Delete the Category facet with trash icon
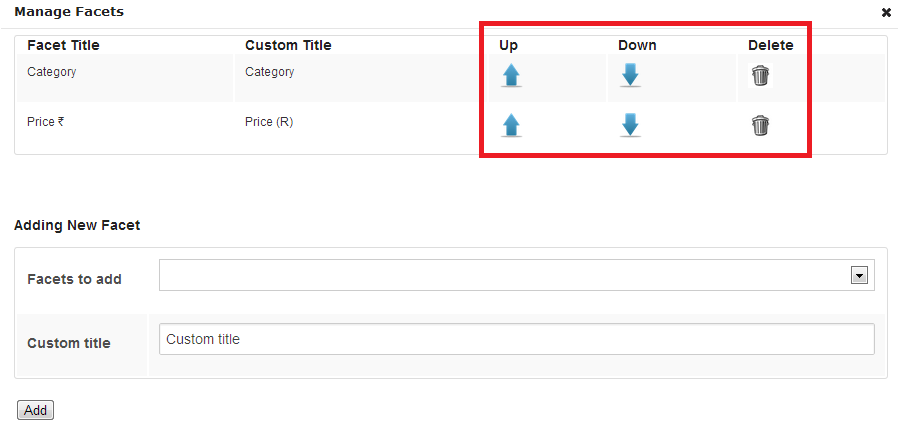Viewport: 898px width, 427px height. tap(761, 76)
